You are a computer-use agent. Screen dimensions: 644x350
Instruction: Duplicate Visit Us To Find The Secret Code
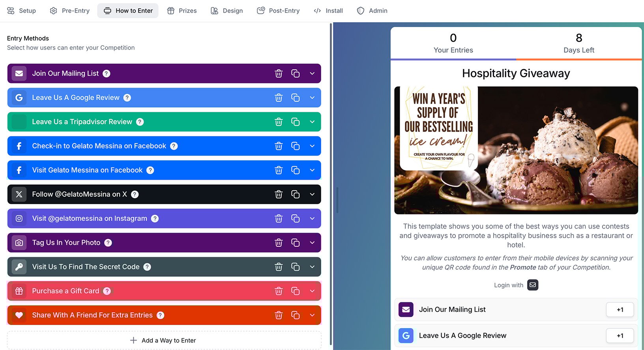(x=295, y=267)
